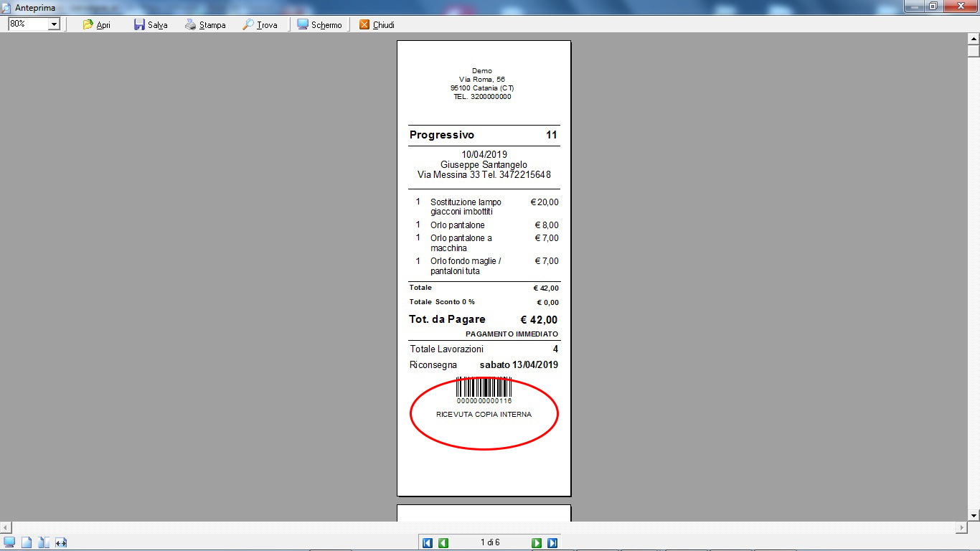The height and width of the screenshot is (551, 980).
Task: Click the 'PAGAMENTO IMMEDIATO' text
Action: point(512,334)
